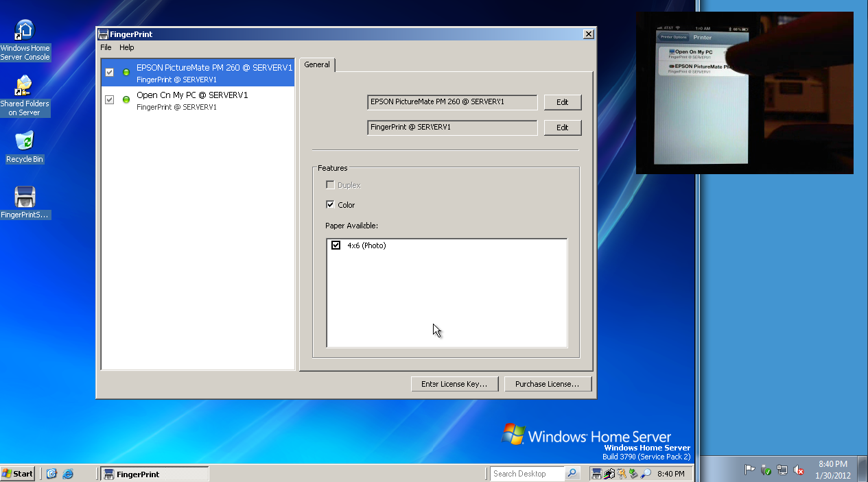
Task: Open FingerPrint printer icon in inner tray
Action: tap(597, 474)
